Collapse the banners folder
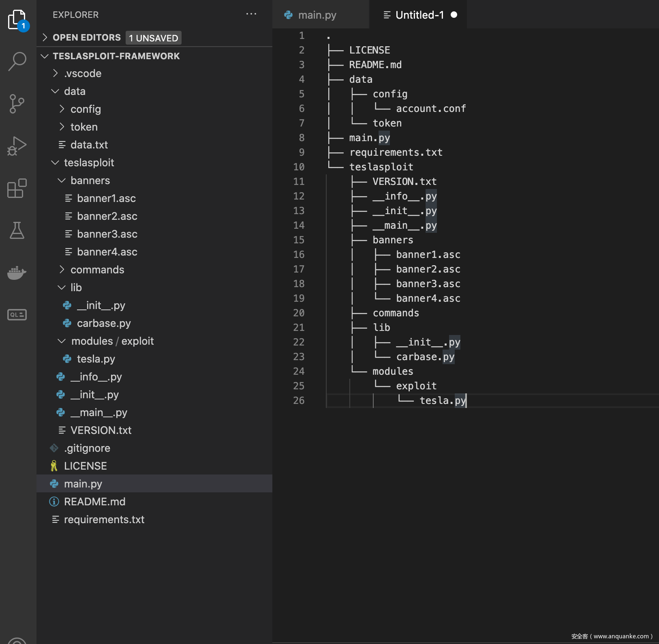Image resolution: width=659 pixels, height=644 pixels. [x=90, y=180]
